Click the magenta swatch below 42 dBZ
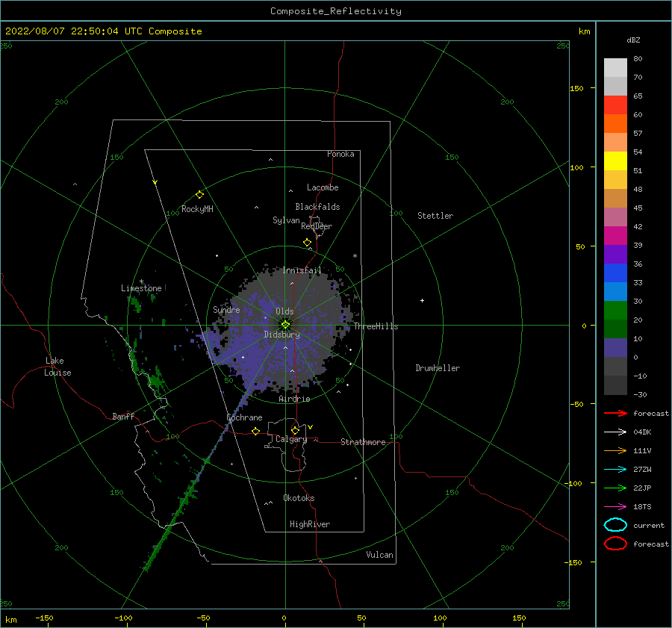This screenshot has width=672, height=628. click(x=615, y=236)
